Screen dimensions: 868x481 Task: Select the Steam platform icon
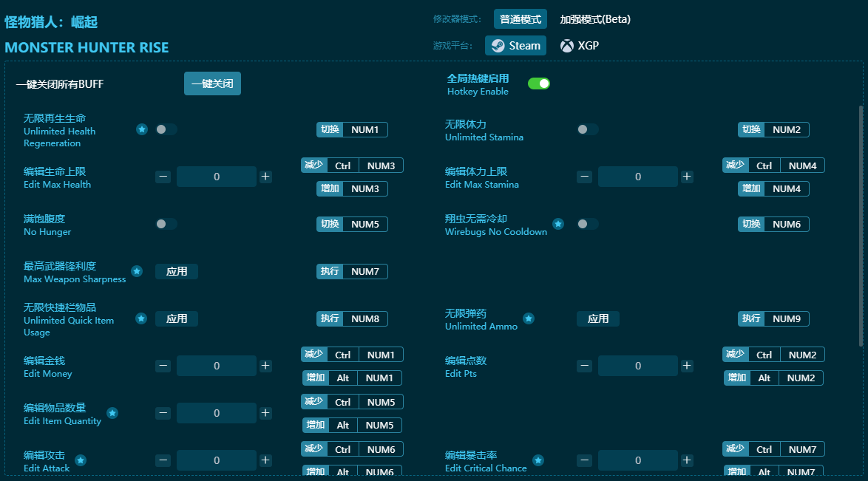(498, 46)
